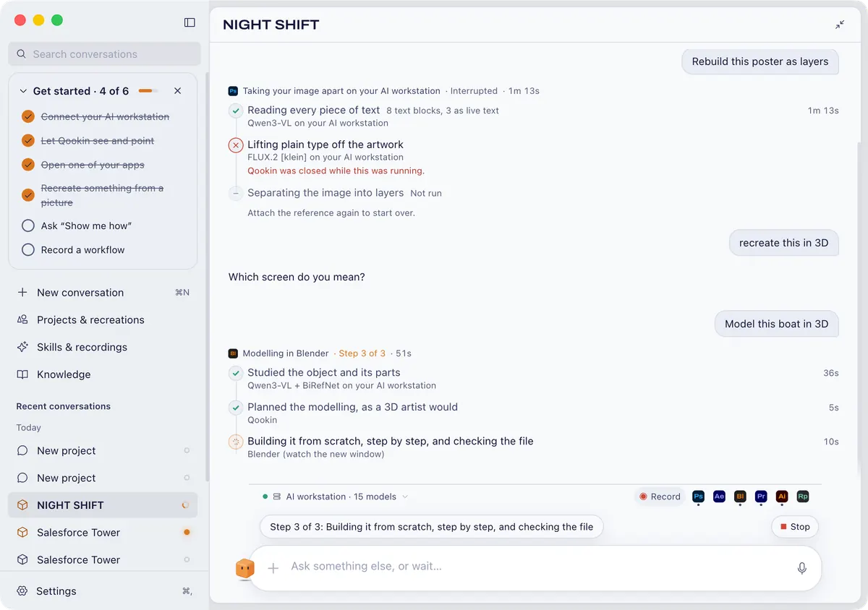868x610 pixels.
Task: Click the search magnifier icon
Action: [22, 54]
